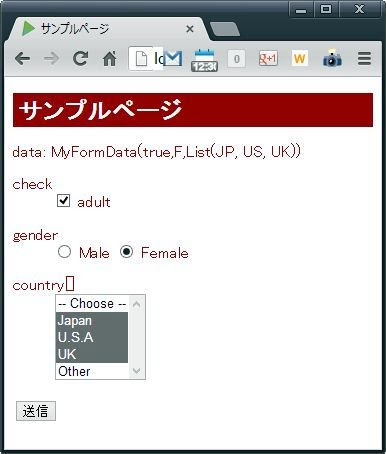This screenshot has width=386, height=454.
Task: Close the browser window
Action: coord(359,9)
